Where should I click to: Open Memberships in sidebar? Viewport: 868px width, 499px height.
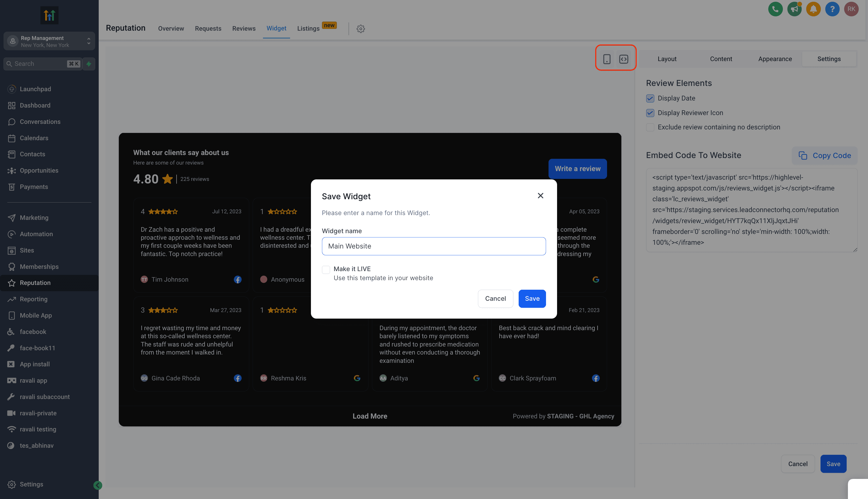coord(39,267)
